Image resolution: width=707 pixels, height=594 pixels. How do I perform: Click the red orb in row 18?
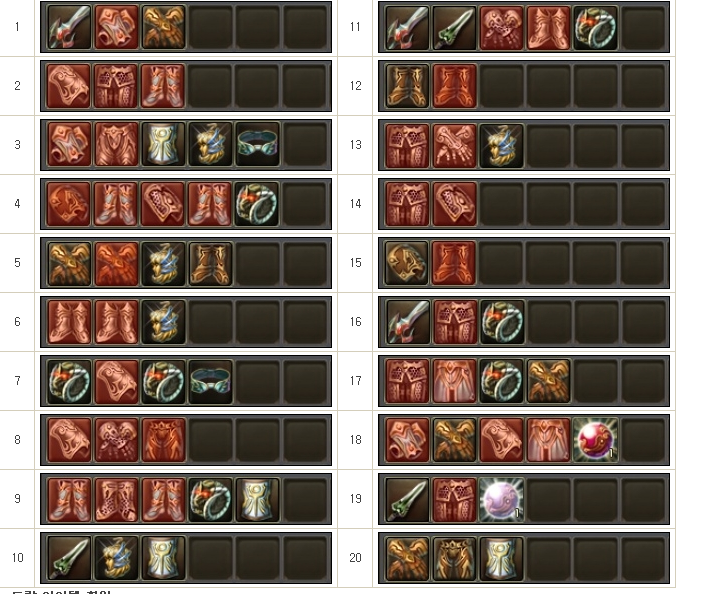(595, 440)
